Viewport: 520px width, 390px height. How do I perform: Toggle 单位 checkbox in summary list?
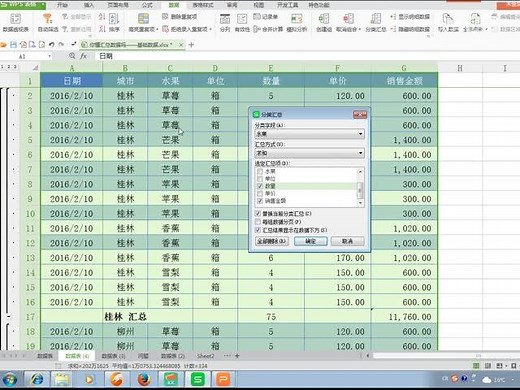[260, 179]
